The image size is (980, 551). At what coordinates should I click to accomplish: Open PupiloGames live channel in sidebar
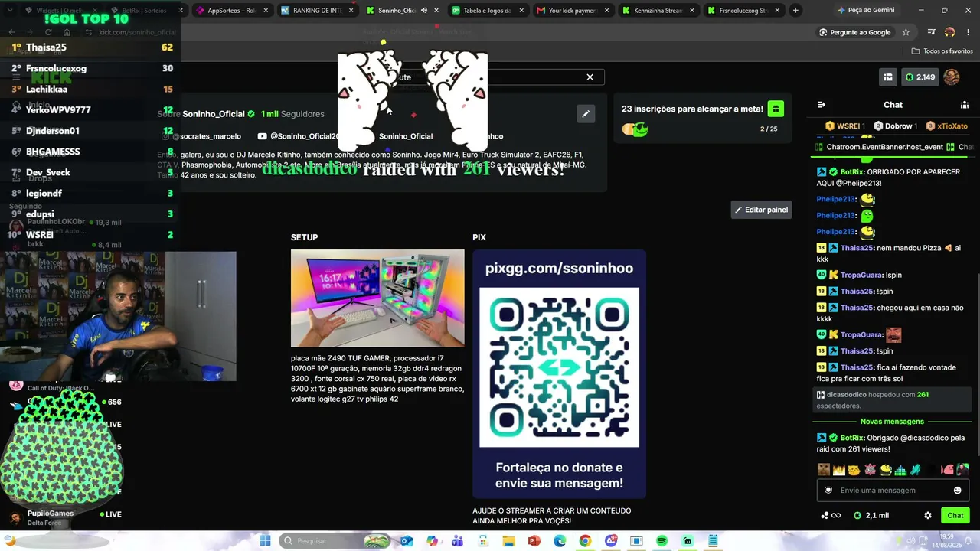64,517
